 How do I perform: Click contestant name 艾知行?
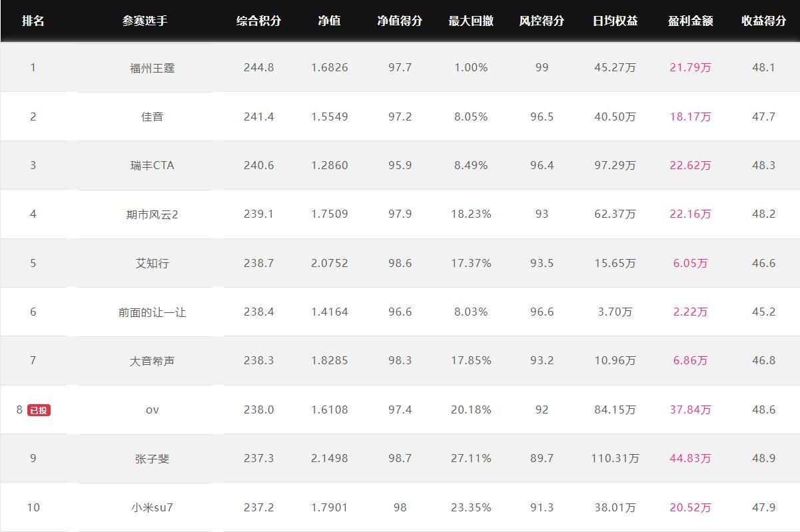tap(153, 263)
